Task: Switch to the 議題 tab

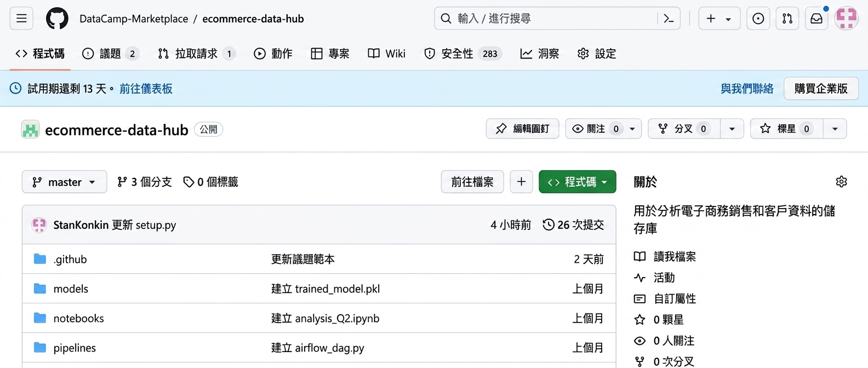Action: (x=111, y=54)
